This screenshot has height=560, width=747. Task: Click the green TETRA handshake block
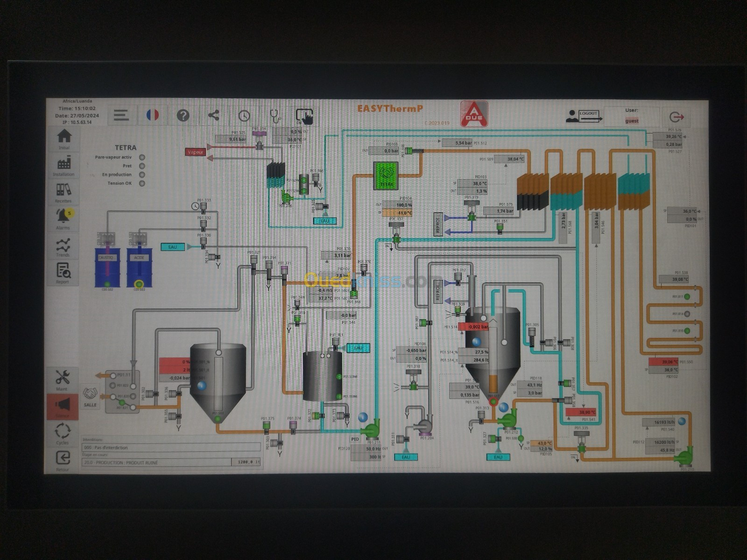386,175
